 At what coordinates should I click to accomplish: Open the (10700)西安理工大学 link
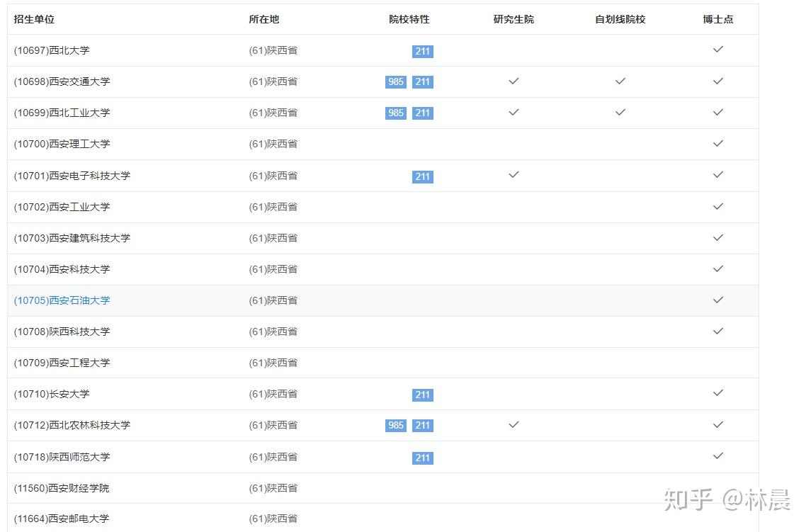62,144
